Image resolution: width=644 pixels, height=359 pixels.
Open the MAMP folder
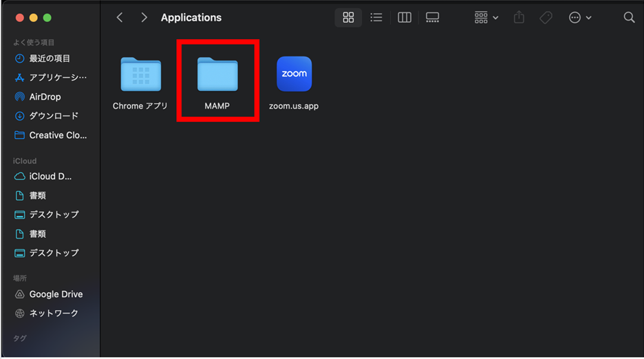coord(217,76)
